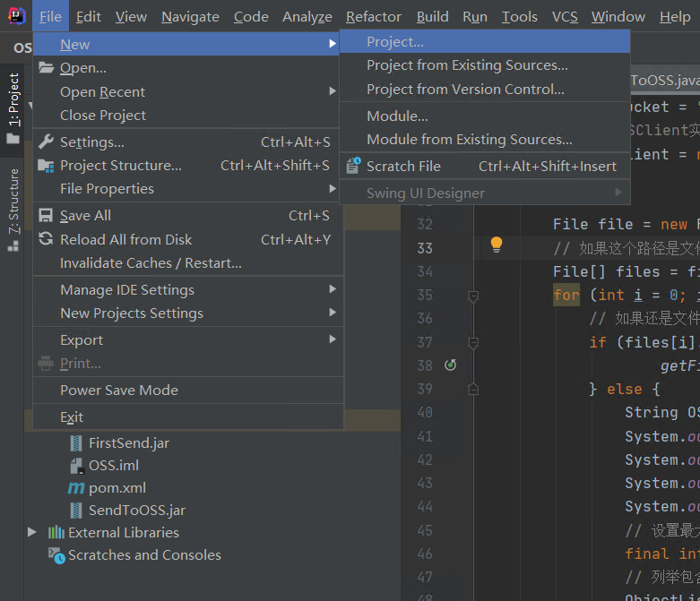700x601 pixels.
Task: Choose Invalidate Caches / Restart...
Action: pos(151,263)
